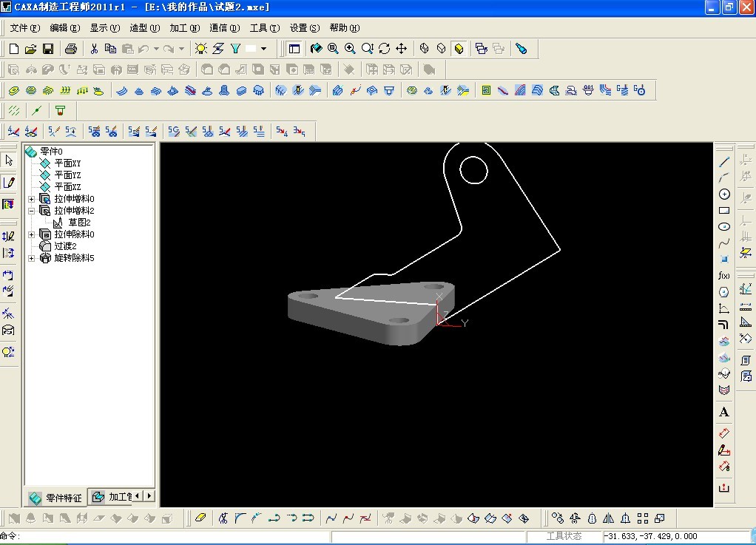Click the coordinates readout in status bar
756x545 pixels.
pos(675,536)
